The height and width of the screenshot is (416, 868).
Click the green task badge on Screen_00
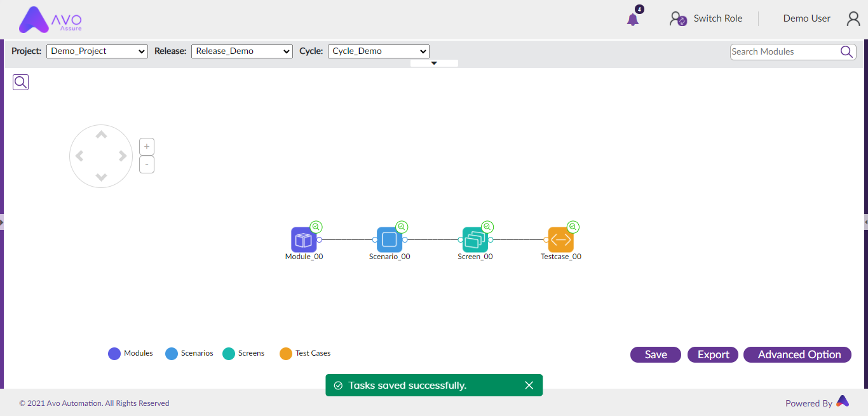tap(487, 227)
